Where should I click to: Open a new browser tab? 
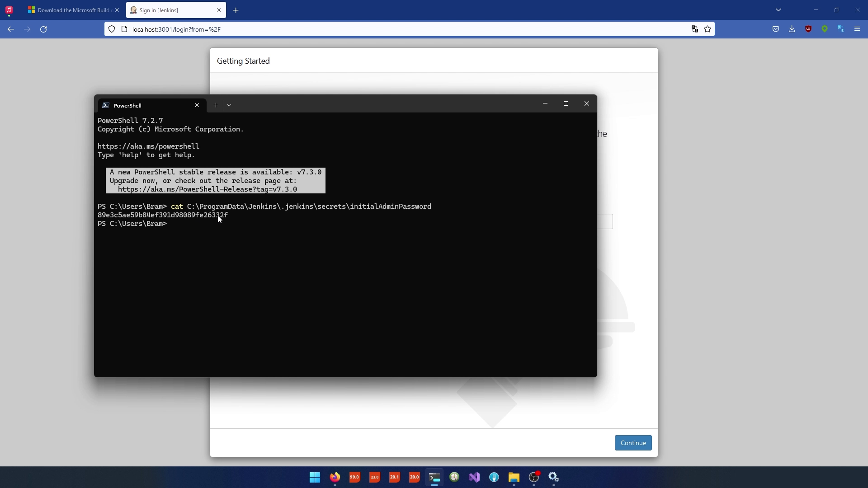coord(236,10)
